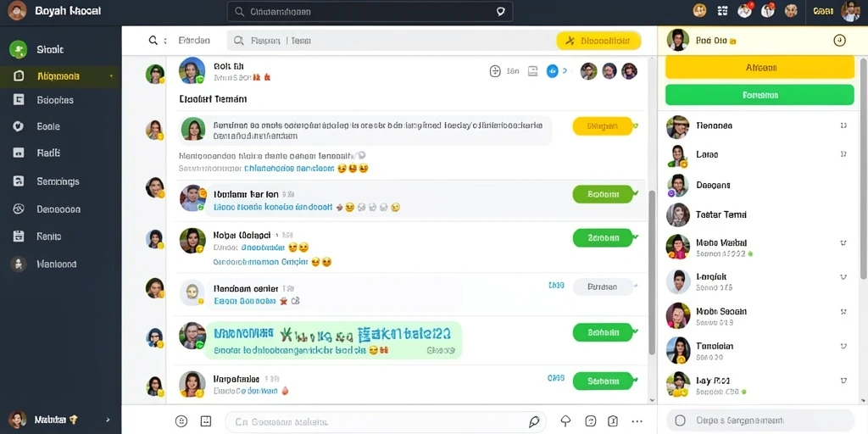Viewport: 868px width, 434px height.
Task: Click the tree-shaped icon right of message input
Action: (565, 420)
